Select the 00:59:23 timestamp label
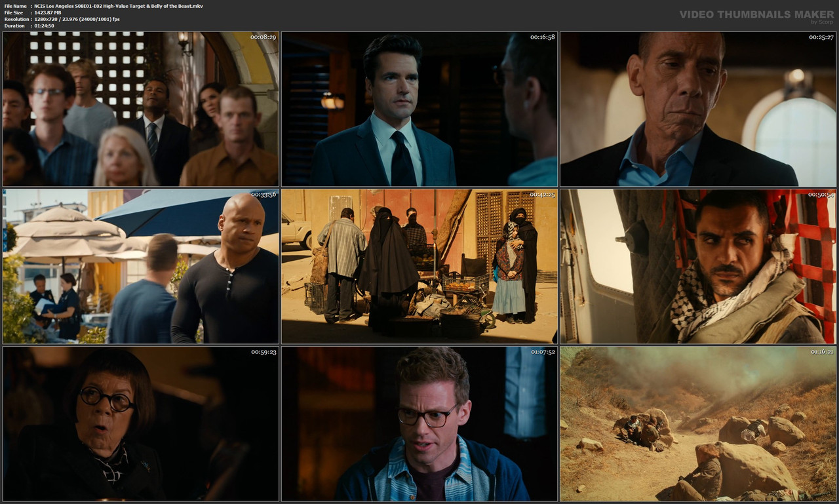 [265, 352]
